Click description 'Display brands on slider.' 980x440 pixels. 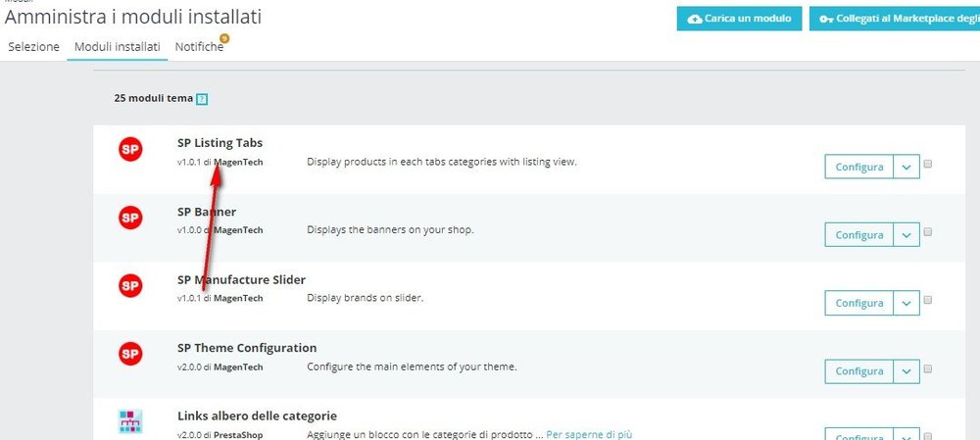coord(365,298)
